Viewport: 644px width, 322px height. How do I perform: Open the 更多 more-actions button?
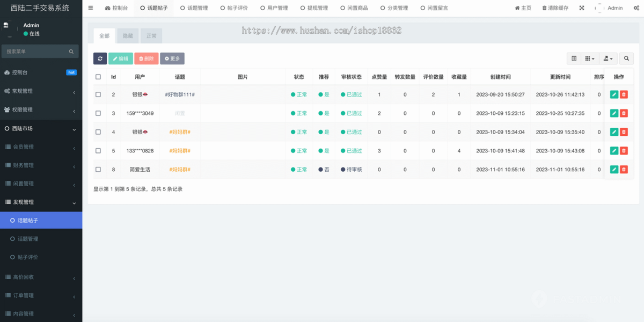[x=172, y=58]
